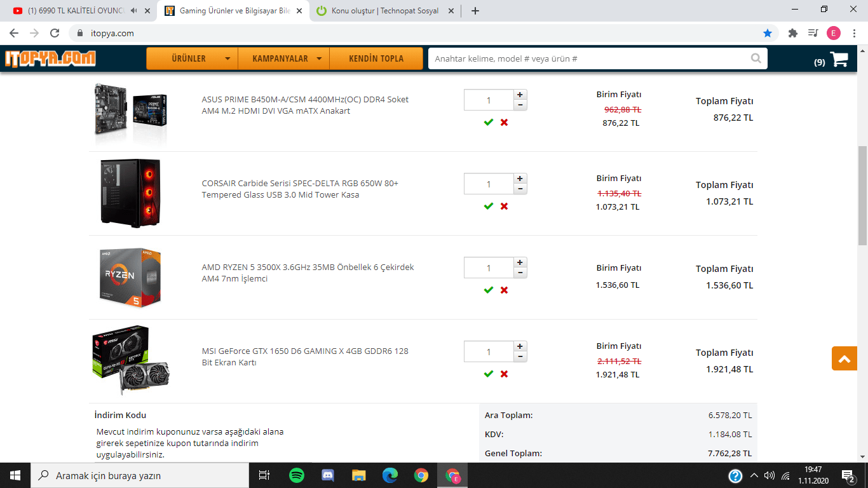Click the page vertical scrollbar thumb
The height and width of the screenshot is (488, 868).
[862, 195]
